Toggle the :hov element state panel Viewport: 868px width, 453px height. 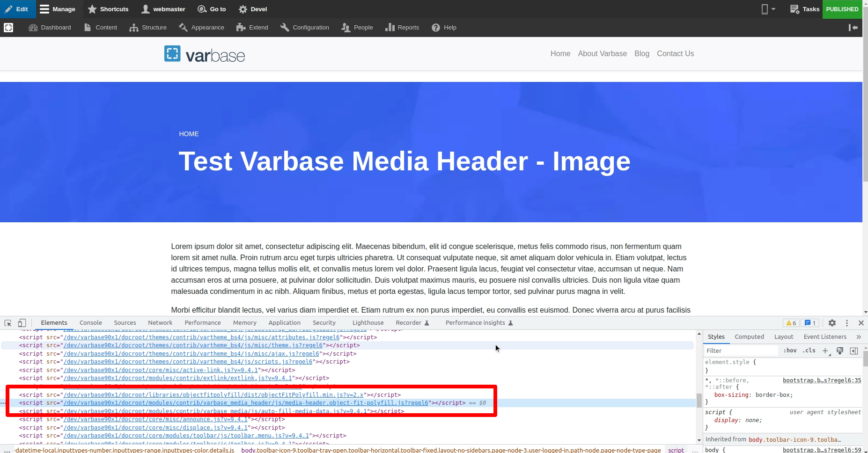coord(790,351)
